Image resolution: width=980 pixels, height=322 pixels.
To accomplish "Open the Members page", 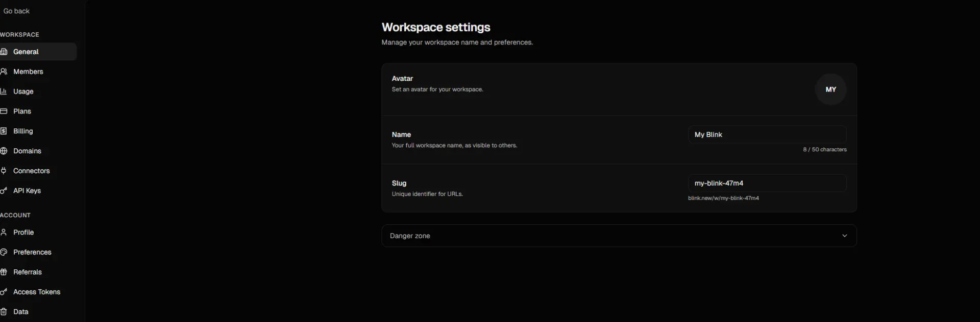I will 38,72.
